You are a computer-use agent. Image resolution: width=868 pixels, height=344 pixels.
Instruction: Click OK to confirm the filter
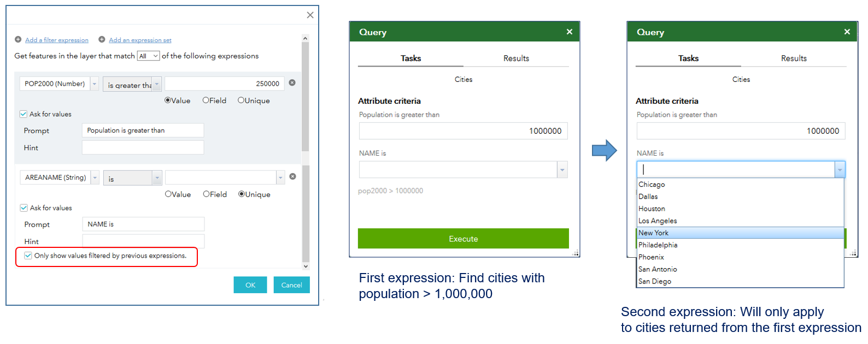click(x=250, y=285)
